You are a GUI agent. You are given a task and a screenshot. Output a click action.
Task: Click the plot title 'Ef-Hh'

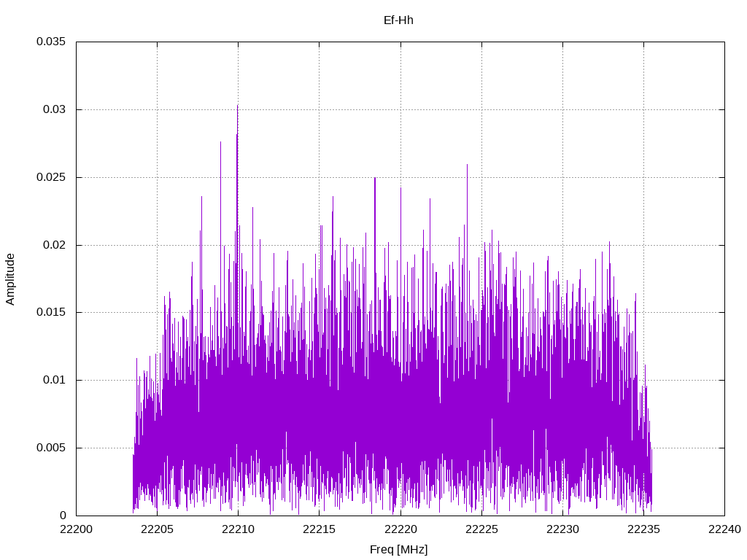(398, 20)
